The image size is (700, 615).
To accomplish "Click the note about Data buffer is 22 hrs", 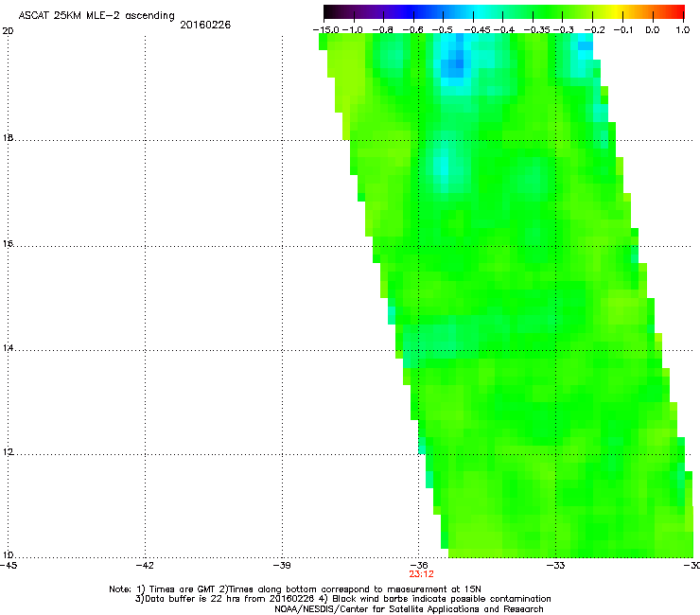I will pos(342,599).
